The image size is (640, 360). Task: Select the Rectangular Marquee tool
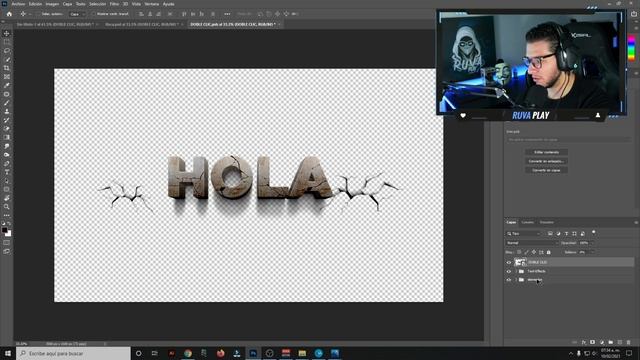[x=7, y=42]
